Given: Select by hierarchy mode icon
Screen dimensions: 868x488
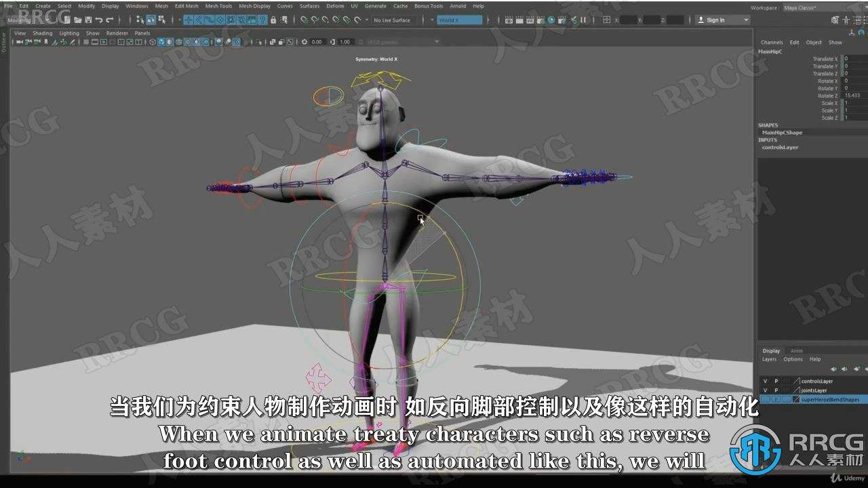Looking at the screenshot, I should coord(140,20).
